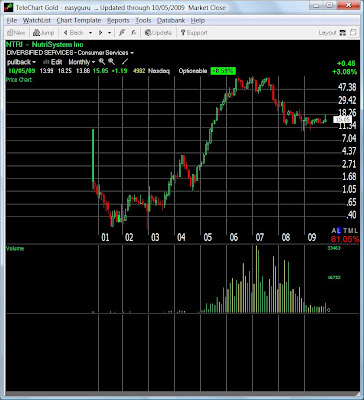Select the draw trendline tool icon

pos(125,62)
